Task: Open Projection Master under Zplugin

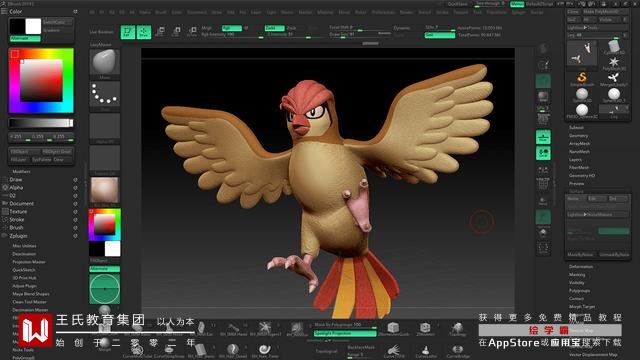Action: tap(29, 262)
